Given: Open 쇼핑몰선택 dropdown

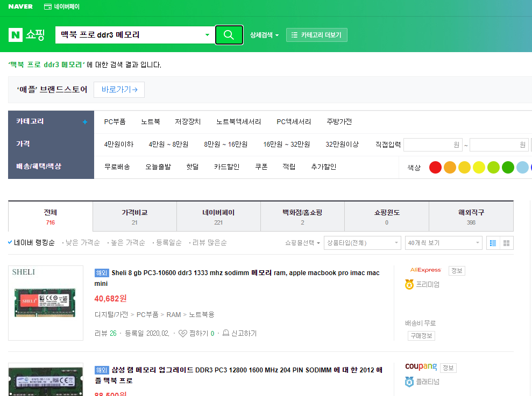Looking at the screenshot, I should (x=302, y=243).
